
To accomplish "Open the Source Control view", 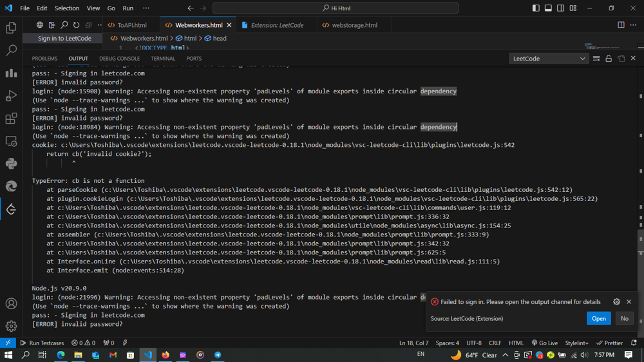I will pyautogui.click(x=11, y=73).
